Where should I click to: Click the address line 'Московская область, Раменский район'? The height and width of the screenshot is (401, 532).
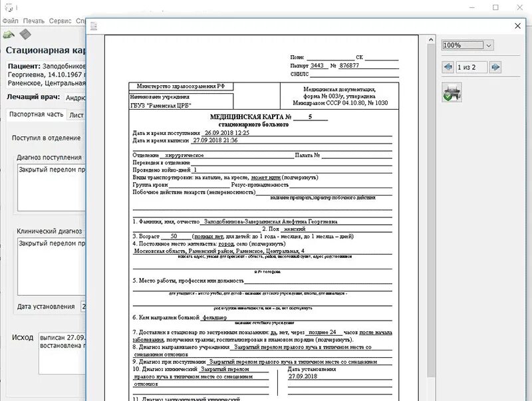point(219,251)
